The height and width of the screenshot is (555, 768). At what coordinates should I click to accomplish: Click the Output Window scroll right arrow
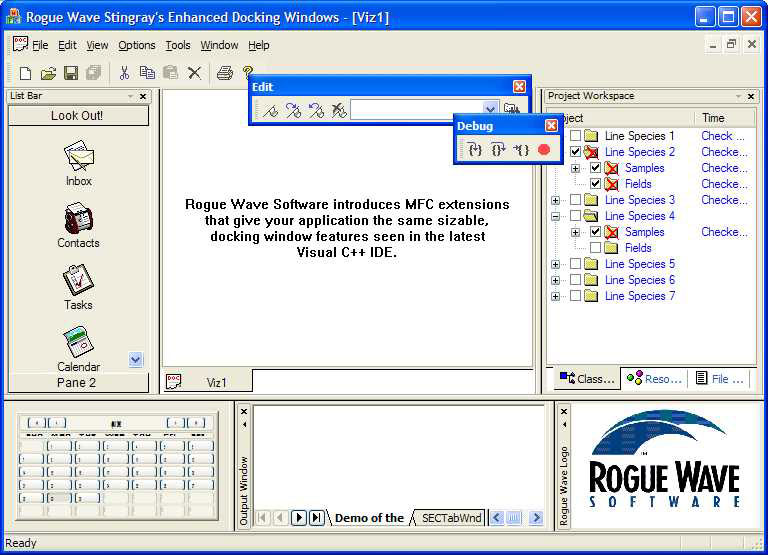coord(536,518)
